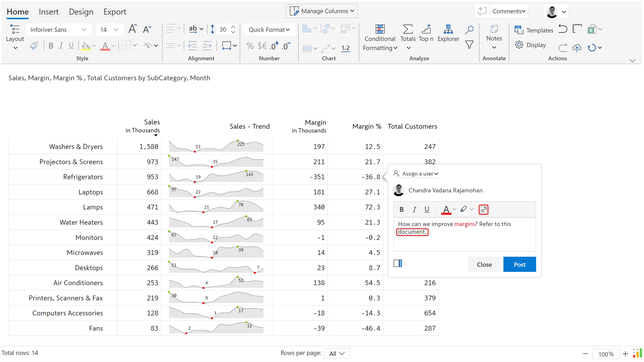The image size is (644, 362).
Task: Open the Explorer hierarchy tool
Action: pos(448,29)
